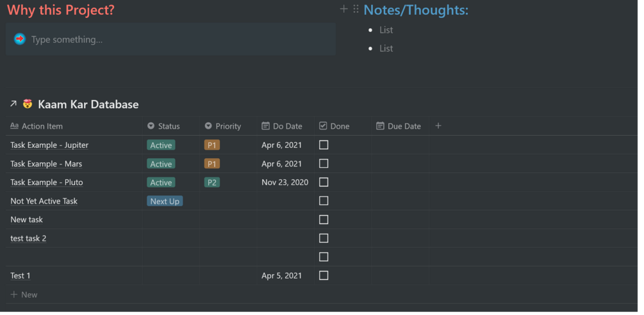Image resolution: width=644 pixels, height=315 pixels.
Task: Open test task 2 page
Action: point(28,238)
